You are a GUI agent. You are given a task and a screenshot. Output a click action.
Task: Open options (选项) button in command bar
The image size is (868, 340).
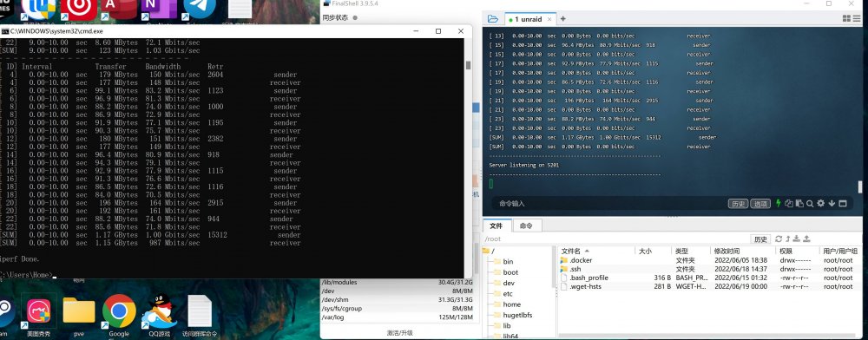coord(760,204)
